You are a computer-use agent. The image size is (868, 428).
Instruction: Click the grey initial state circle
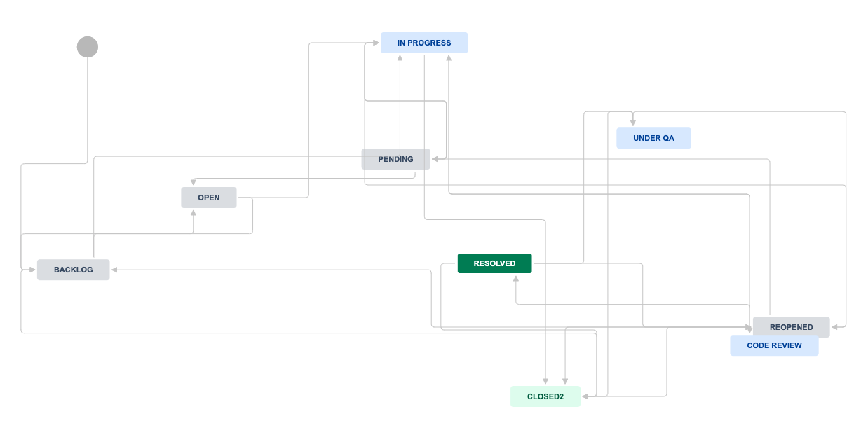88,47
